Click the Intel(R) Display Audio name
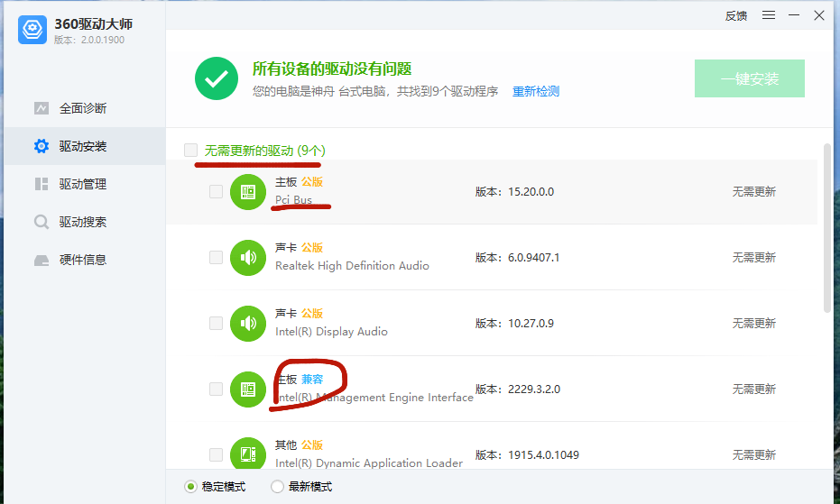The height and width of the screenshot is (504, 840). click(331, 332)
